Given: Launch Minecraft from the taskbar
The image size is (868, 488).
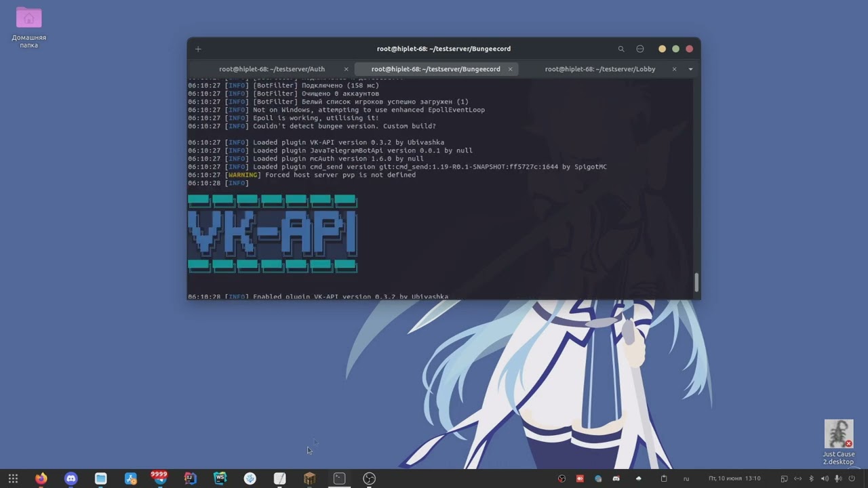Looking at the screenshot, I should tap(310, 479).
